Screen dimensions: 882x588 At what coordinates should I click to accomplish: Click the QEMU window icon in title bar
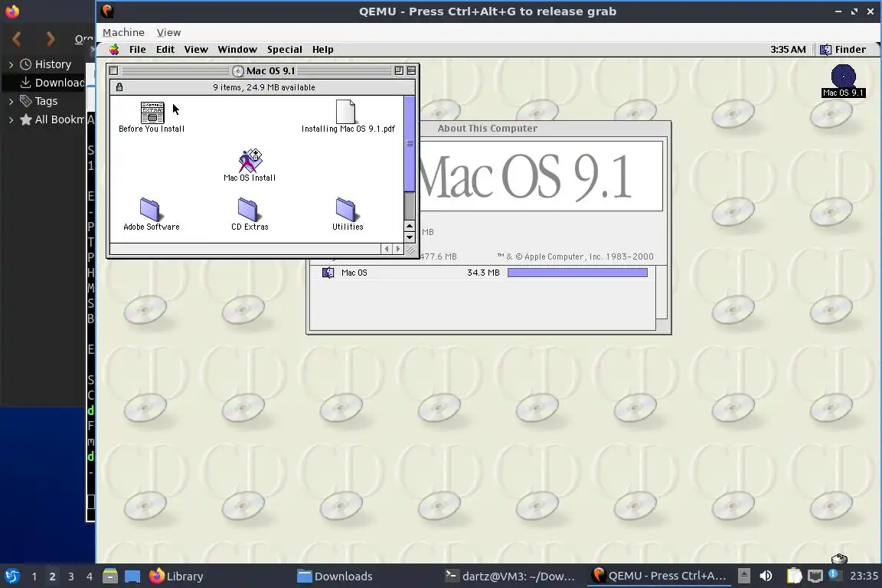pyautogui.click(x=107, y=11)
